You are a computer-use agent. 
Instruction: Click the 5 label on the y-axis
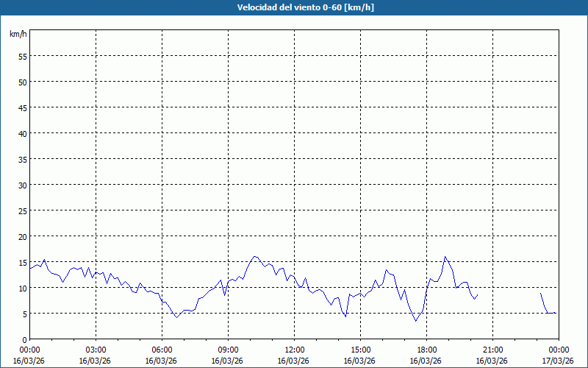point(24,314)
